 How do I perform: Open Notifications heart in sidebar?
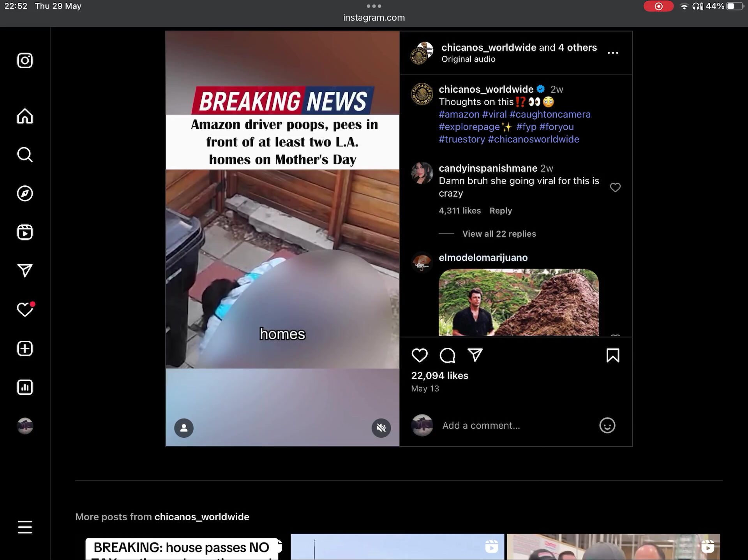pos(25,310)
